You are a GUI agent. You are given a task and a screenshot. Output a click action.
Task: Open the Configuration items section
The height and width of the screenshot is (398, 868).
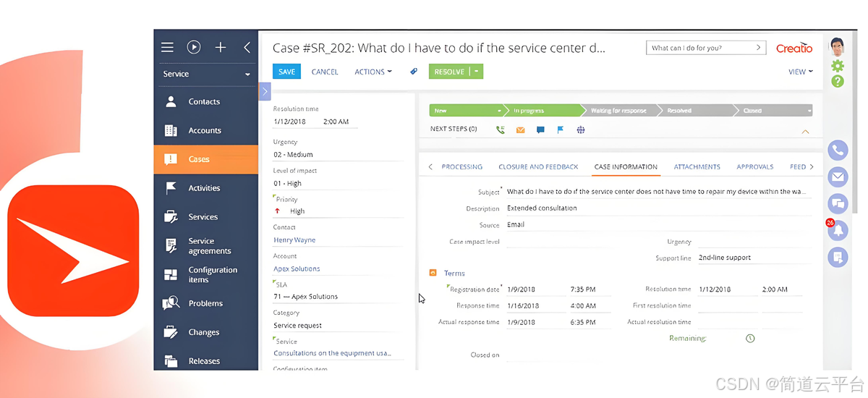tap(206, 275)
